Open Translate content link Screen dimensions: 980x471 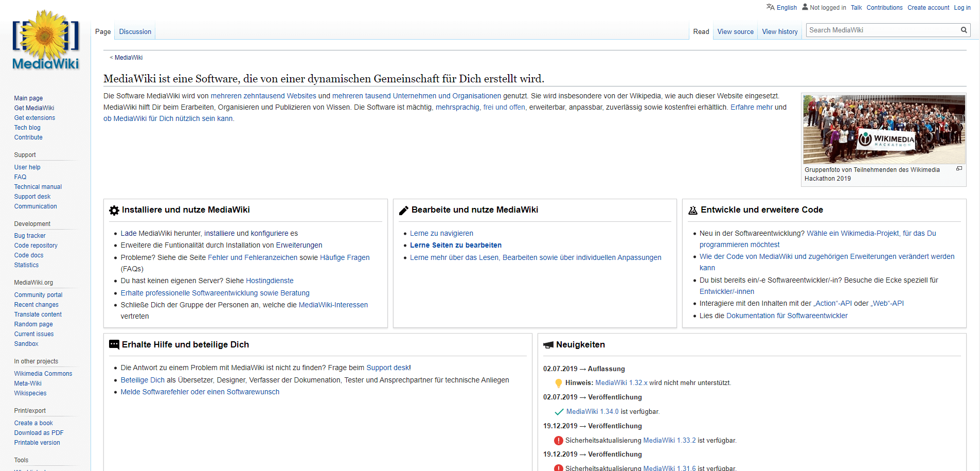tap(38, 315)
